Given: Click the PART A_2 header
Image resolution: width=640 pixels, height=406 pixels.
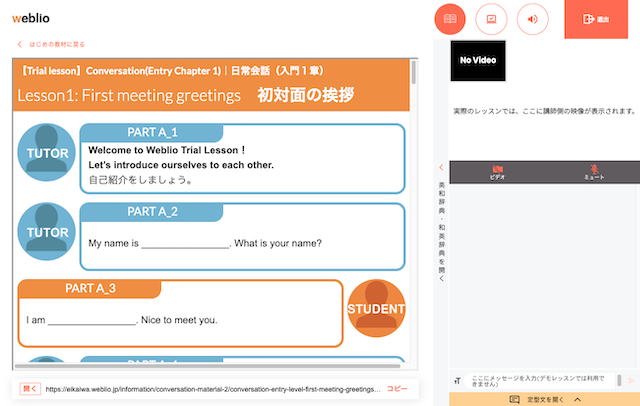Looking at the screenshot, I should point(152,211).
